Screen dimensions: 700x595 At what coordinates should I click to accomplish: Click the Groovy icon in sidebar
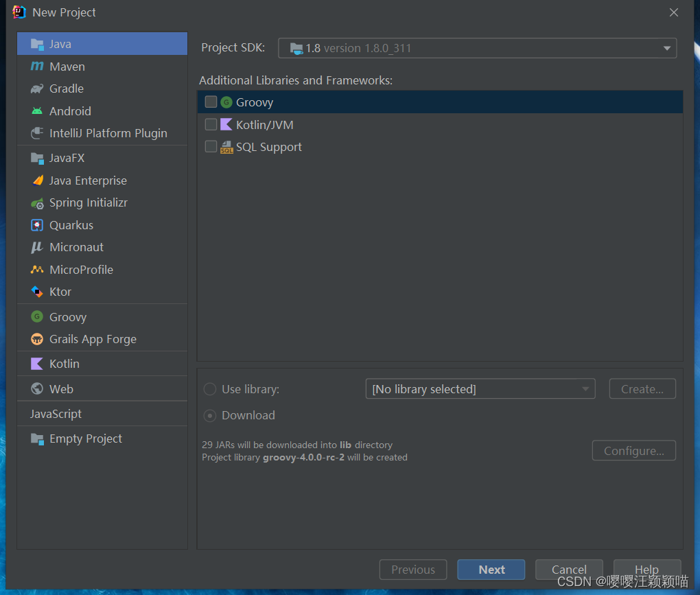37,317
